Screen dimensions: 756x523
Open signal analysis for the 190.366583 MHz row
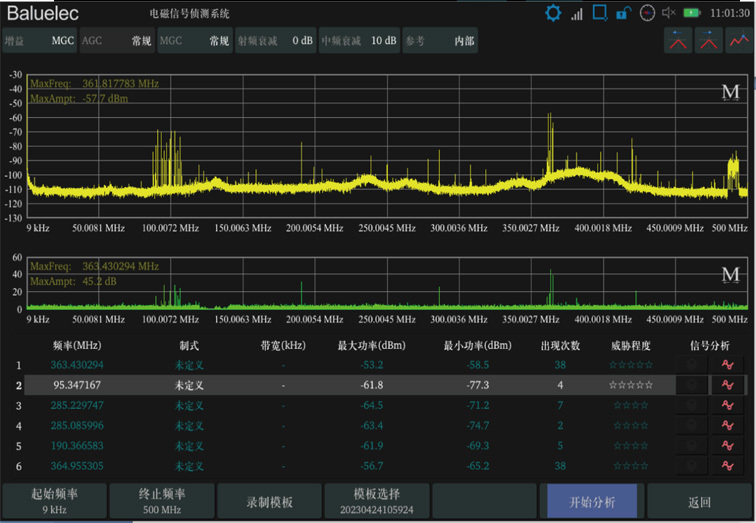click(727, 445)
